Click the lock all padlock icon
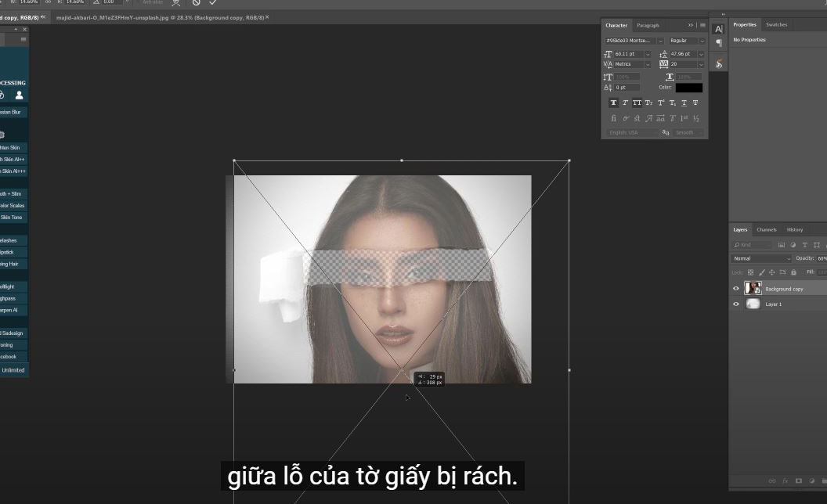Screen dimensions: 827x504 click(793, 272)
